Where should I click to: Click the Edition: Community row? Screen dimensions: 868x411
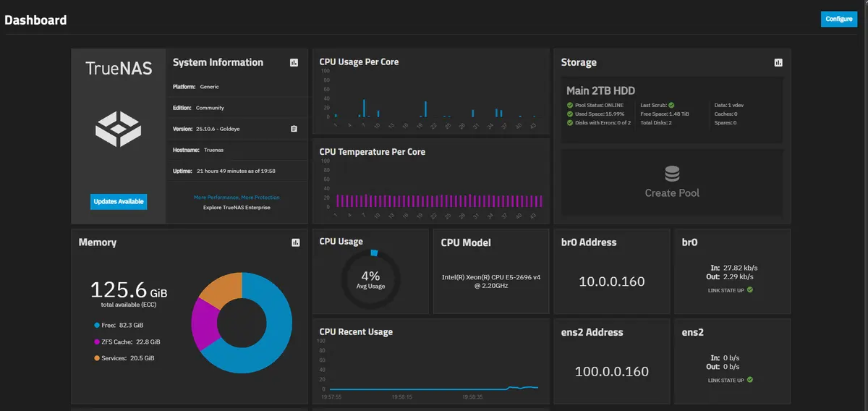click(237, 108)
